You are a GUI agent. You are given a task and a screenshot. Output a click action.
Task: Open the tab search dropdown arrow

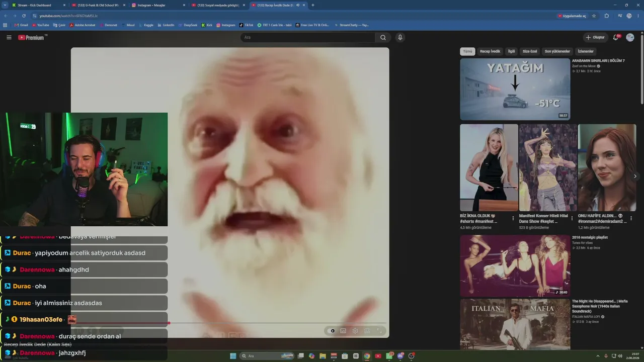point(5,5)
